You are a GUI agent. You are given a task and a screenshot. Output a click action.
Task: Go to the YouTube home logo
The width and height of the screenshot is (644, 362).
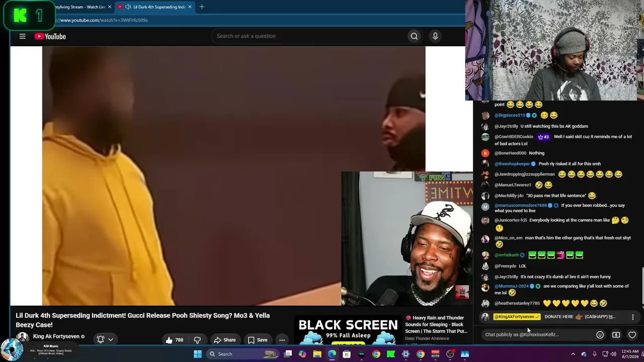tap(50, 36)
